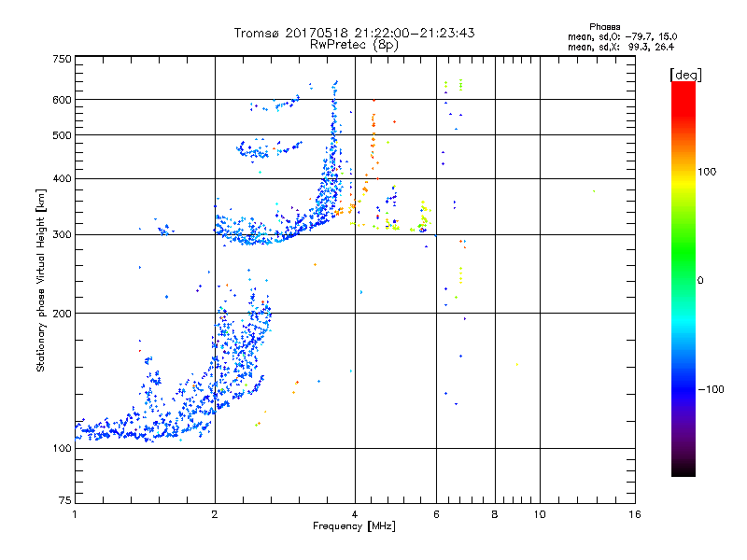This screenshot has width=747, height=560.
Task: Pick the black bottom of the phase colorbar
Action: [684, 471]
